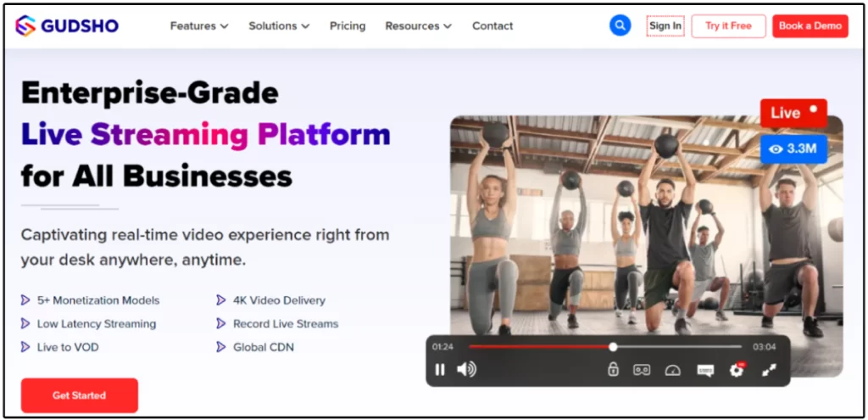
Task: Click arrow bullet beside Global CDN
Action: click(221, 347)
